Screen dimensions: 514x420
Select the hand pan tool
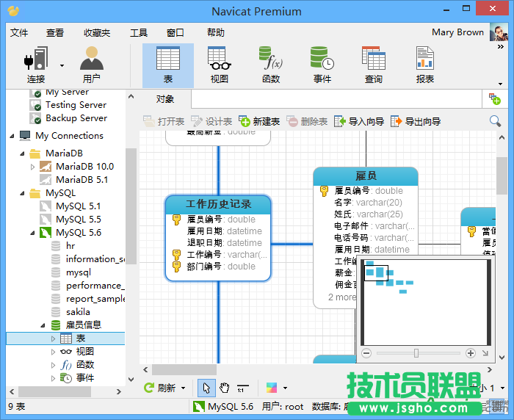click(225, 388)
